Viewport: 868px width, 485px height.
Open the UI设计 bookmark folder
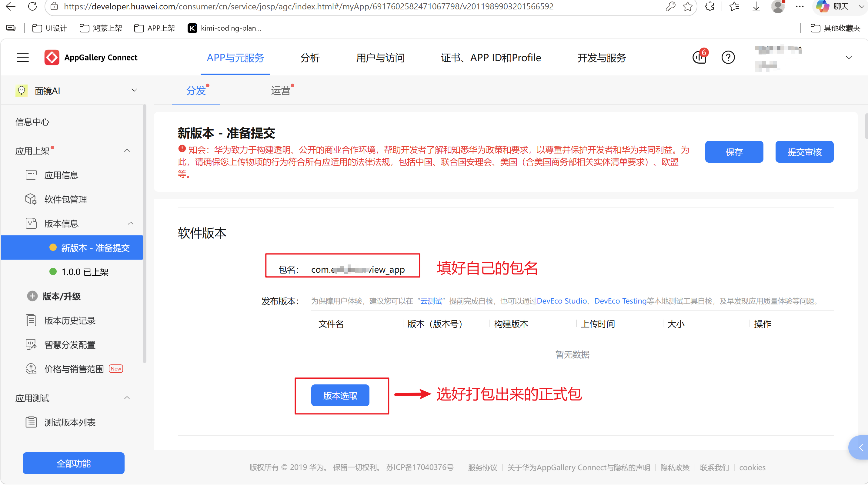point(49,28)
